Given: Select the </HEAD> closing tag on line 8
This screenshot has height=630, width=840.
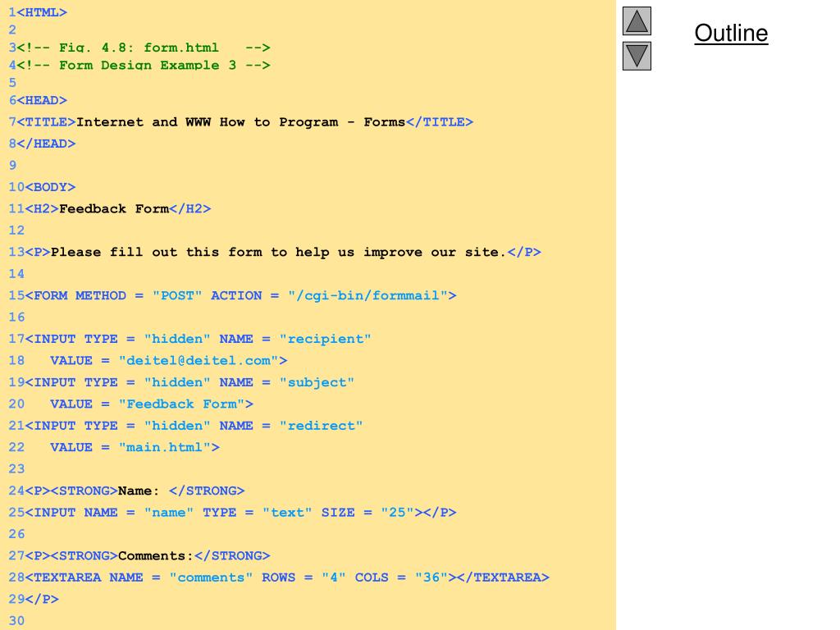Looking at the screenshot, I should (x=46, y=144).
